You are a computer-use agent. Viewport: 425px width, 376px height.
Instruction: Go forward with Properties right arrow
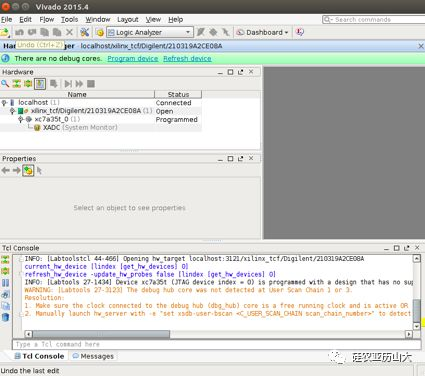pyautogui.click(x=16, y=171)
